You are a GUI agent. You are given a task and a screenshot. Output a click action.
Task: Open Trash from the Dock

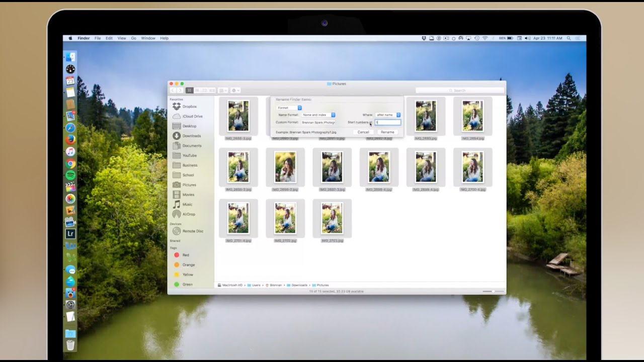coord(70,345)
